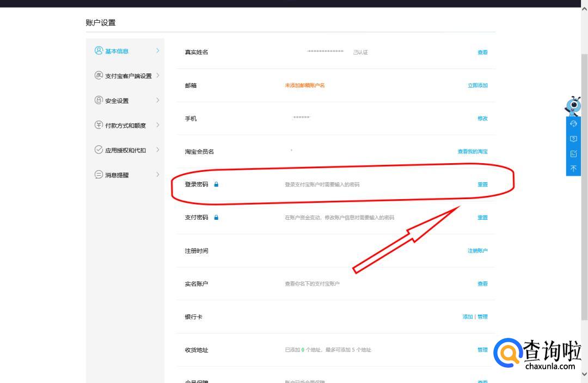Click 查看 link in 真实姓名 row

pyautogui.click(x=482, y=52)
